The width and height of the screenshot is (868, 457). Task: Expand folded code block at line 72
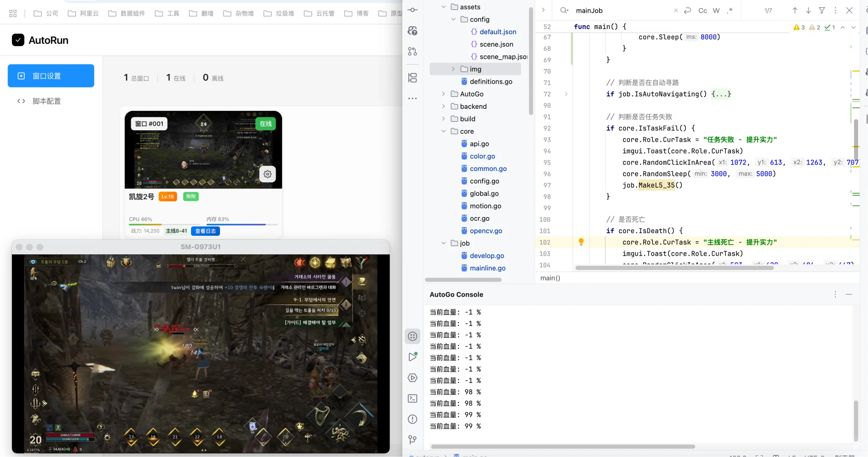point(566,94)
